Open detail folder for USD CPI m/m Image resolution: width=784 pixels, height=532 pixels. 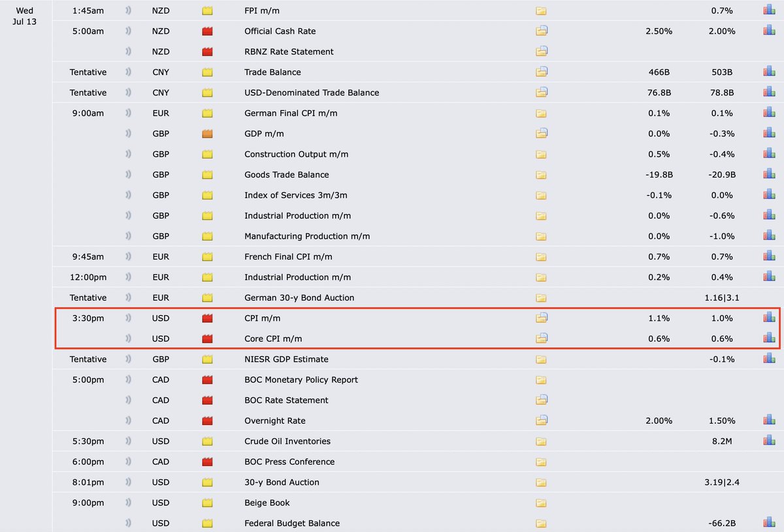pos(542,318)
